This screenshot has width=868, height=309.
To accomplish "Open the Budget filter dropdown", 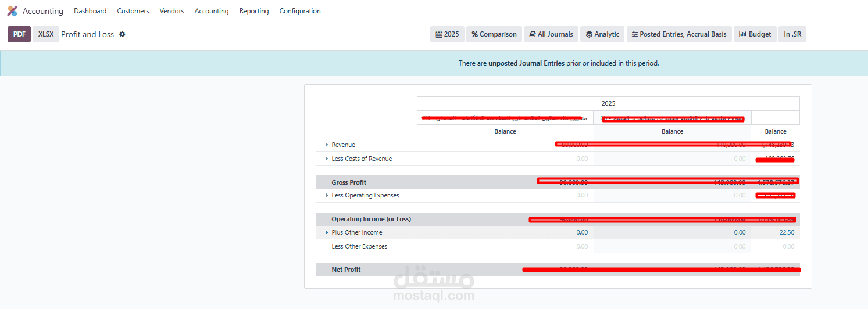I will click(x=755, y=34).
